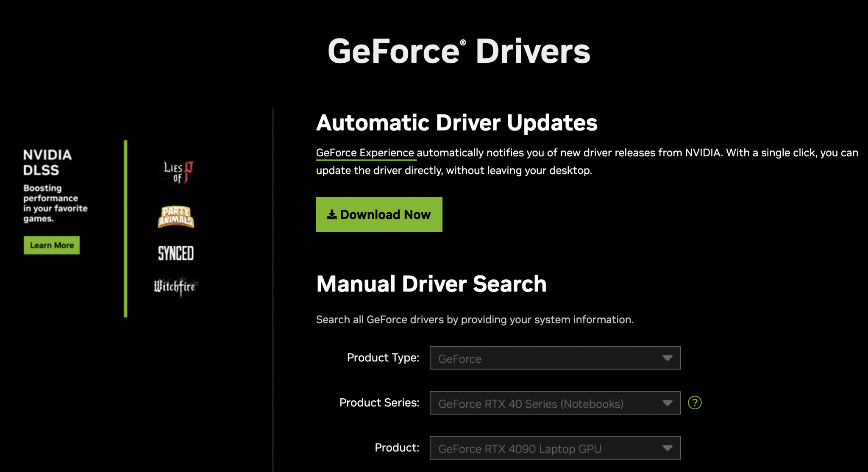Expand the Product Type dropdown arrow
The height and width of the screenshot is (472, 868).
667,358
